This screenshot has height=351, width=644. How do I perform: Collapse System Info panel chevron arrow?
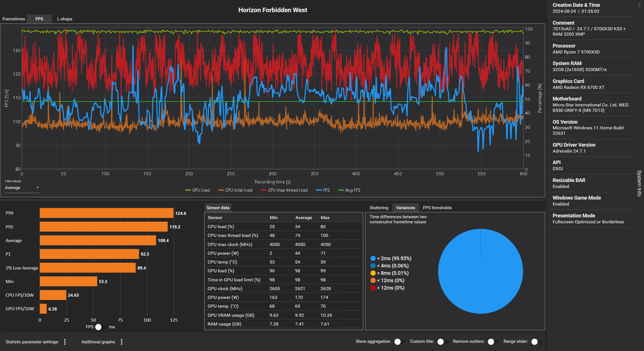click(x=639, y=5)
